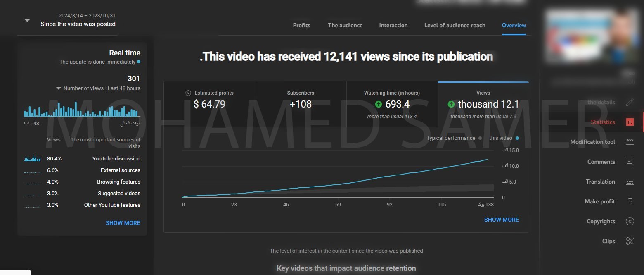Open Comments menu item in sidebar
The image size is (644, 275).
(601, 162)
